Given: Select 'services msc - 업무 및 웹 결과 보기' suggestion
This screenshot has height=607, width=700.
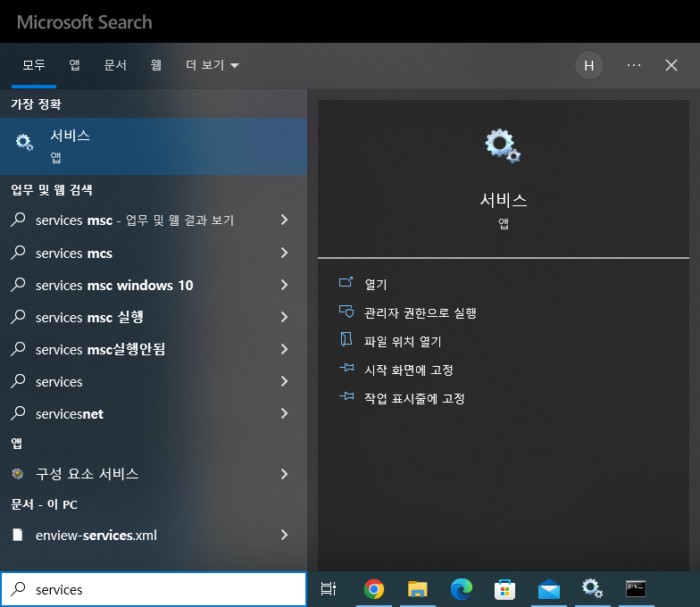Looking at the screenshot, I should (x=154, y=220).
